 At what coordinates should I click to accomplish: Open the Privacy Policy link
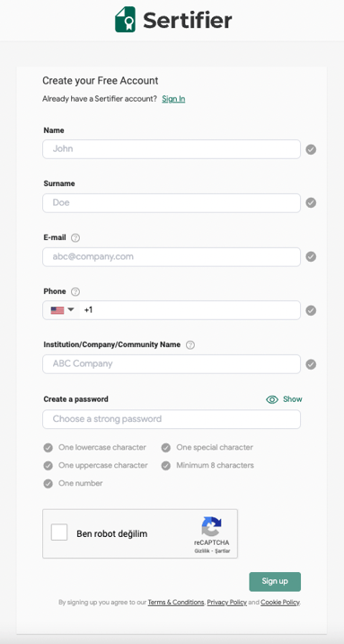pyautogui.click(x=226, y=603)
